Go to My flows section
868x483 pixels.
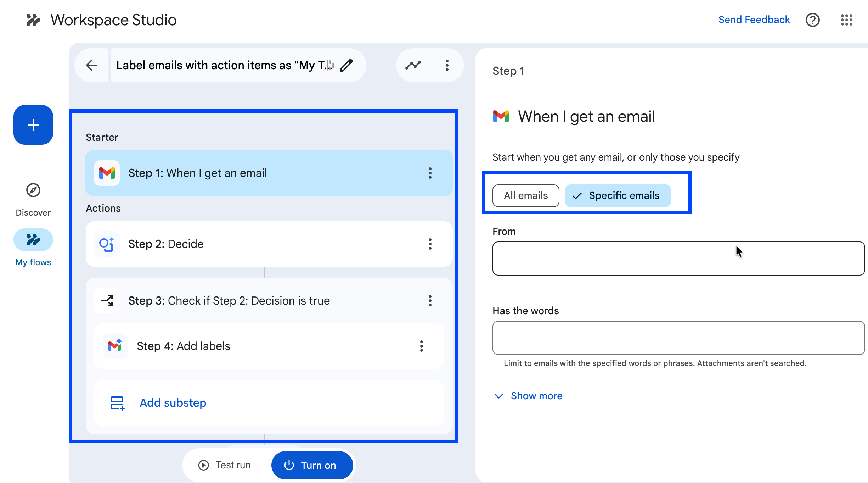click(33, 240)
